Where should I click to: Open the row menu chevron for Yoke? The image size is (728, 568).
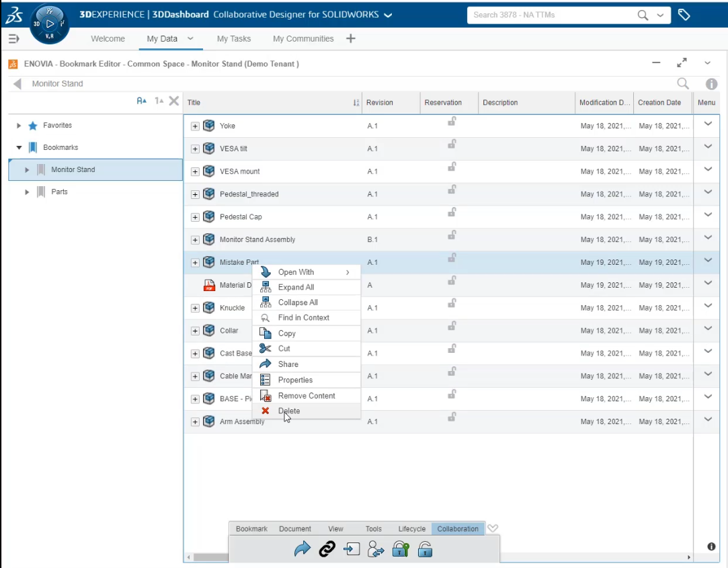click(707, 124)
